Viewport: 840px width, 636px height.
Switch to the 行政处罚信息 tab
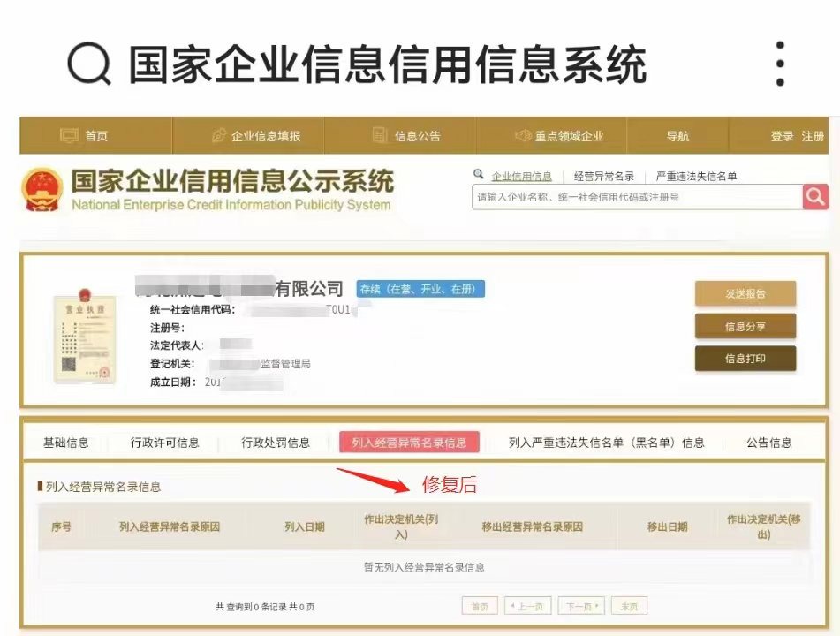[276, 443]
